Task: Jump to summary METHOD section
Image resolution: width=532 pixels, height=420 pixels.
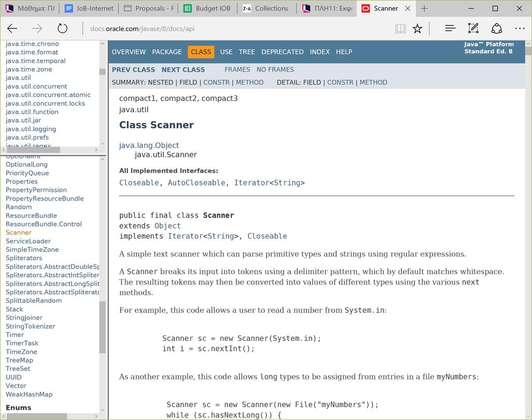Action: pyautogui.click(x=250, y=83)
